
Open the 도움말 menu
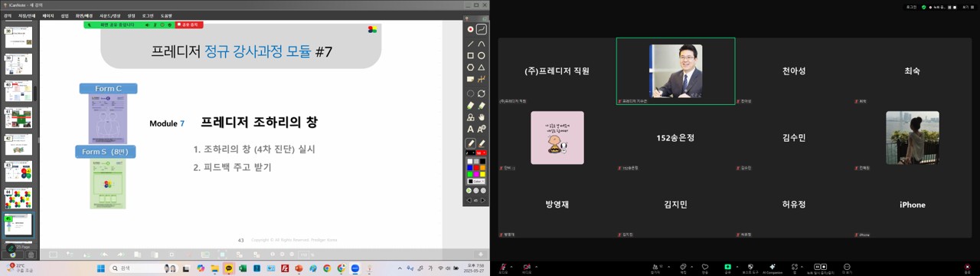coord(166,15)
